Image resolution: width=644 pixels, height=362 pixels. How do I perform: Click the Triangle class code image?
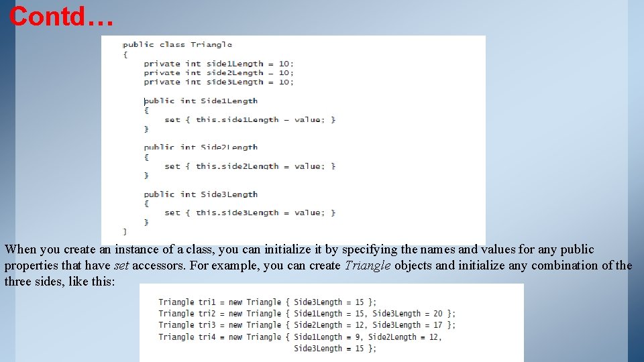pyautogui.click(x=293, y=140)
